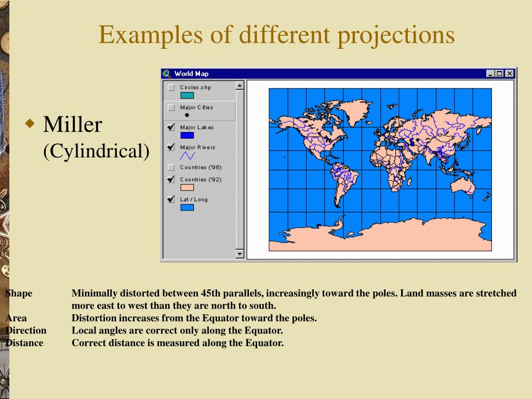This screenshot has width=532, height=399.
Task: Select the Countries ('92) layer name
Action: pos(201,179)
